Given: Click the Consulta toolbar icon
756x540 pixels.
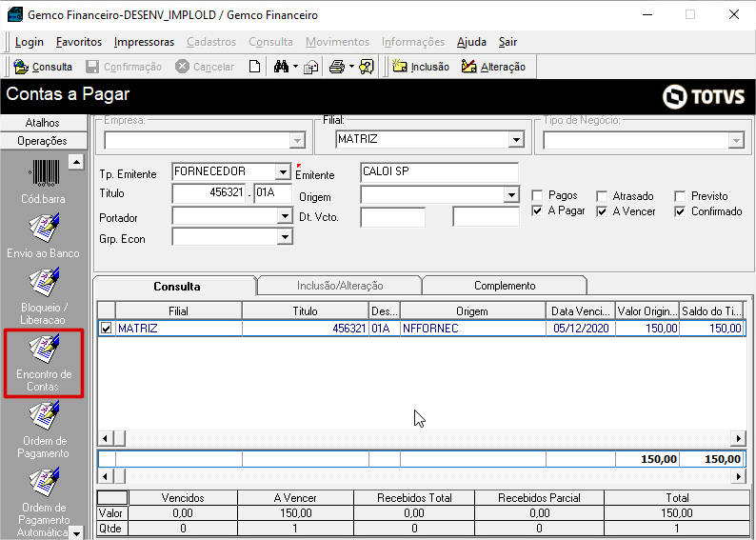Looking at the screenshot, I should 43,67.
